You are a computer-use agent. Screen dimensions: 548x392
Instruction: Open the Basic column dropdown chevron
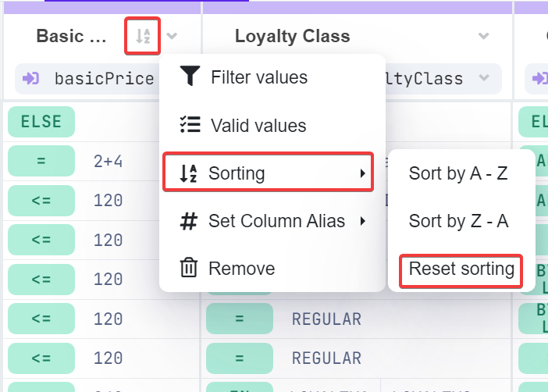pyautogui.click(x=173, y=36)
